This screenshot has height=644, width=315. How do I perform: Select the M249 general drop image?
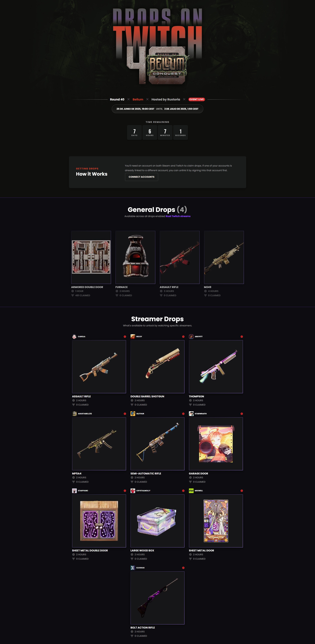coord(224,257)
